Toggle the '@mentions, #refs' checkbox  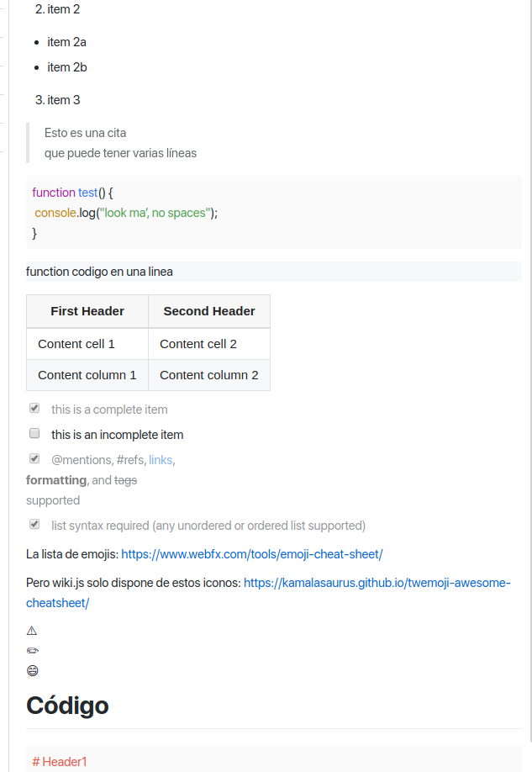(x=34, y=459)
